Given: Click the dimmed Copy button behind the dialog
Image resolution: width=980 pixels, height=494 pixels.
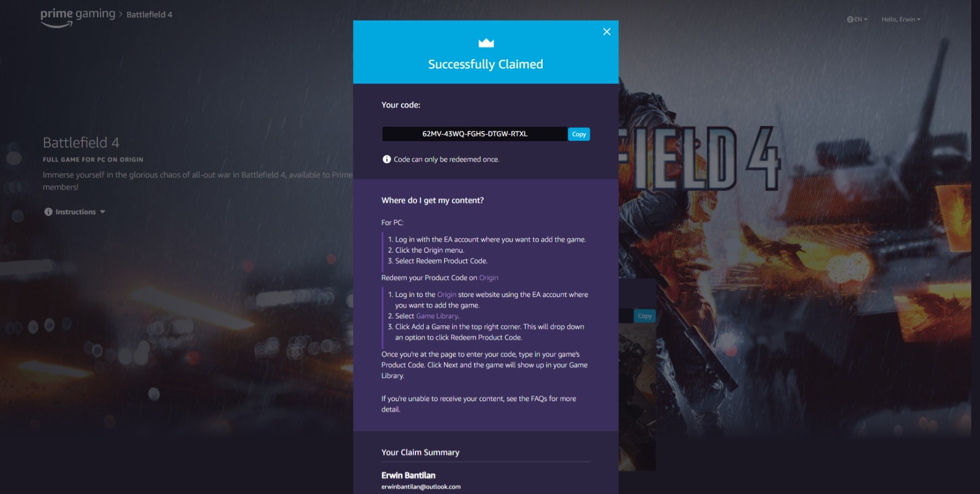Looking at the screenshot, I should [645, 316].
